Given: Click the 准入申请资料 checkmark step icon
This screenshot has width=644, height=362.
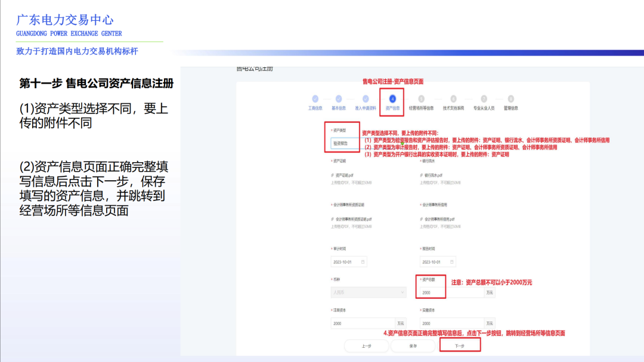Looking at the screenshot, I should coord(364,98).
